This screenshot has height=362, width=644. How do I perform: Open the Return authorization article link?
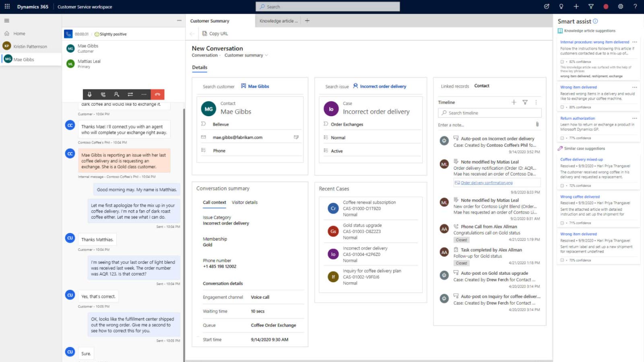578,118
